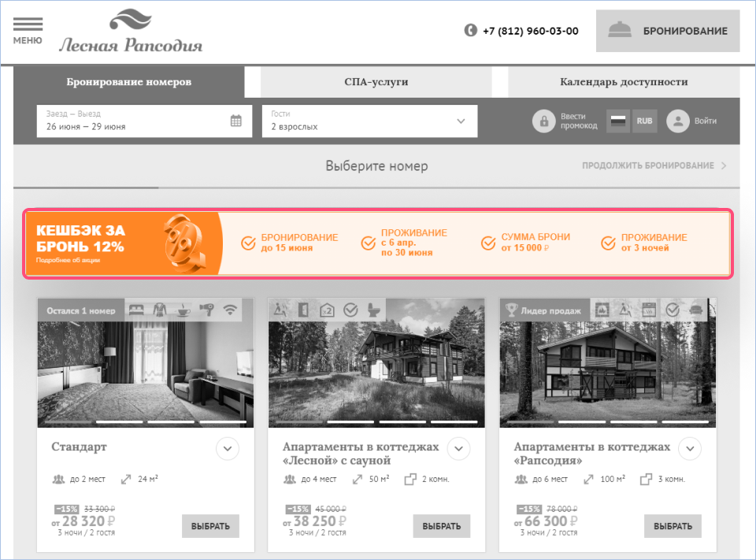Click ВЫБРАТЬ for the Стандарт room
The width and height of the screenshot is (756, 560).
210,526
